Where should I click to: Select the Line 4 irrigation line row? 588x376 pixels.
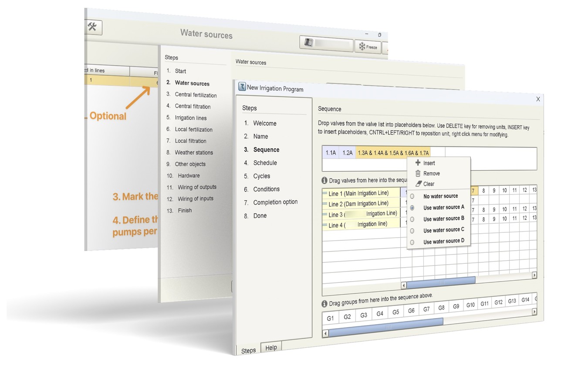coord(362,225)
